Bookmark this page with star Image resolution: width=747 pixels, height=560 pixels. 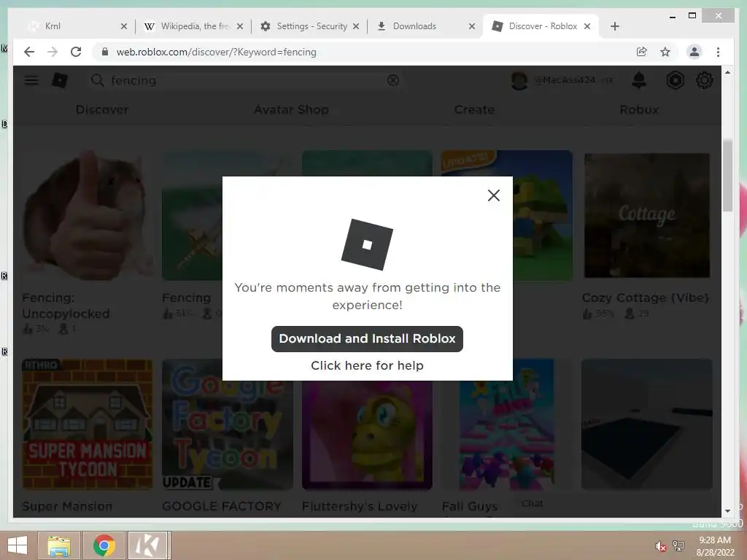tap(665, 52)
